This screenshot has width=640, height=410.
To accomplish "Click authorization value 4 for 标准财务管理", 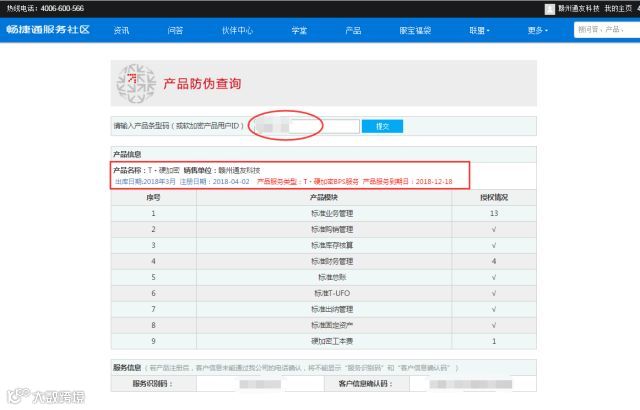I will coord(494,261).
